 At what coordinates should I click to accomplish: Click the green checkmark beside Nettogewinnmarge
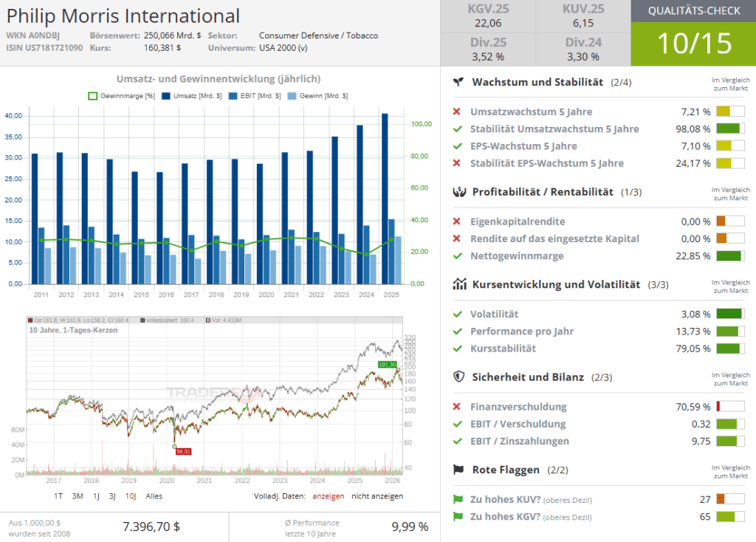click(x=458, y=256)
